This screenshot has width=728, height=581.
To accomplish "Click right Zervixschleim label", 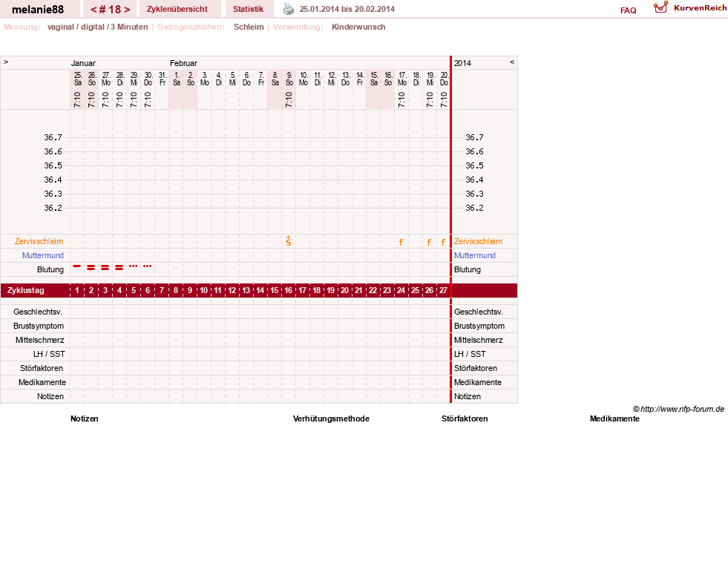I will (478, 241).
